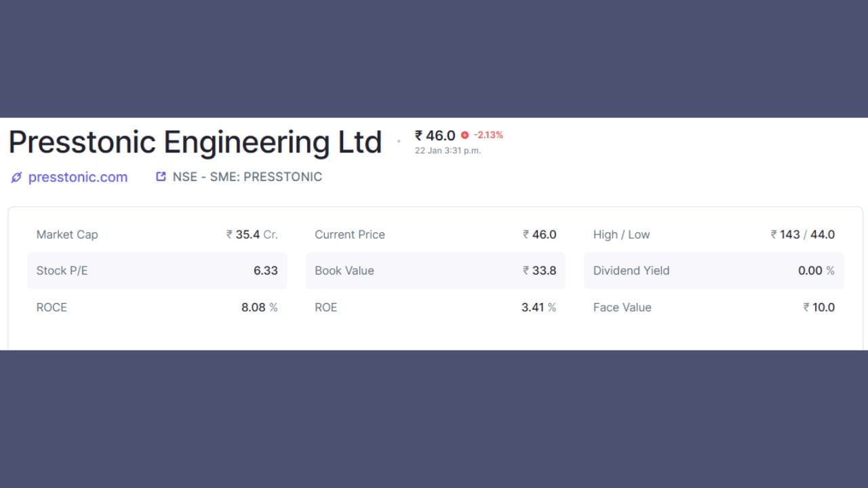Click the chain link icon beside presstonic.com

point(16,178)
